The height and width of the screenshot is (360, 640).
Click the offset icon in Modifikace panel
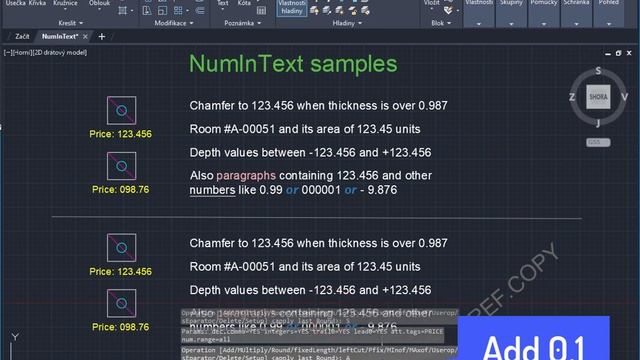200,11
